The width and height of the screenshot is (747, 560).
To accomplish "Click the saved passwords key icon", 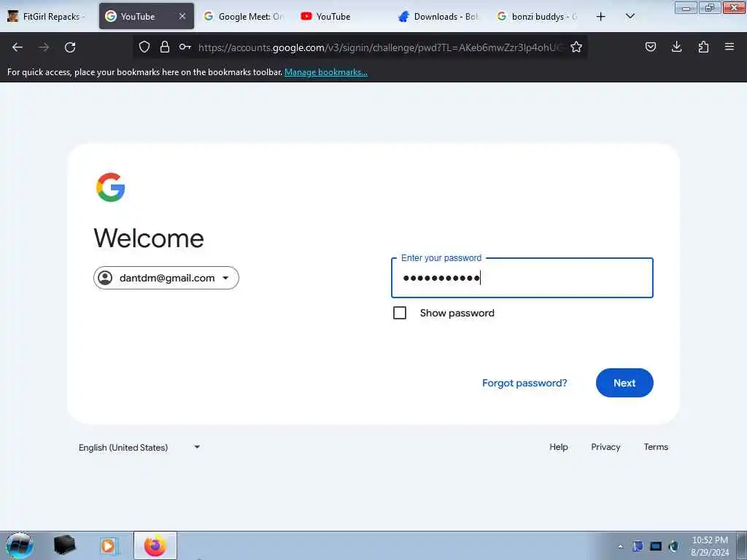I will point(185,47).
